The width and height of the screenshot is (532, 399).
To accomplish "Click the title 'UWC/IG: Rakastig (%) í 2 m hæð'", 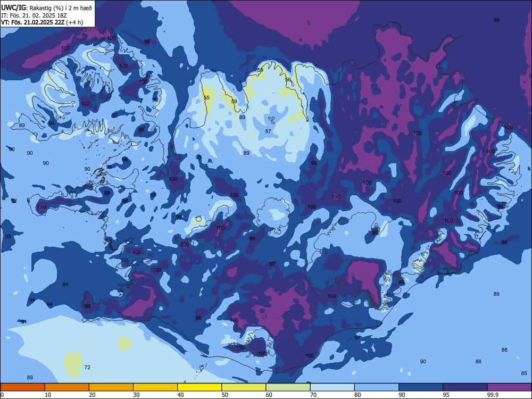I will coord(46,8).
